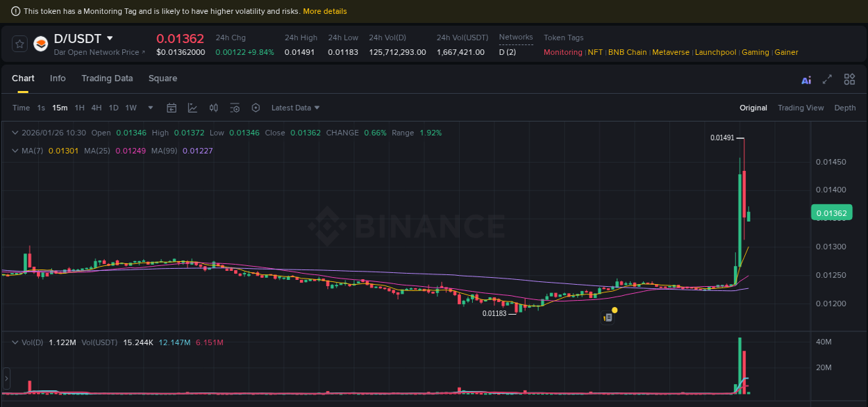Collapse the MA indicators row
This screenshot has width=868, height=407.
coord(14,151)
